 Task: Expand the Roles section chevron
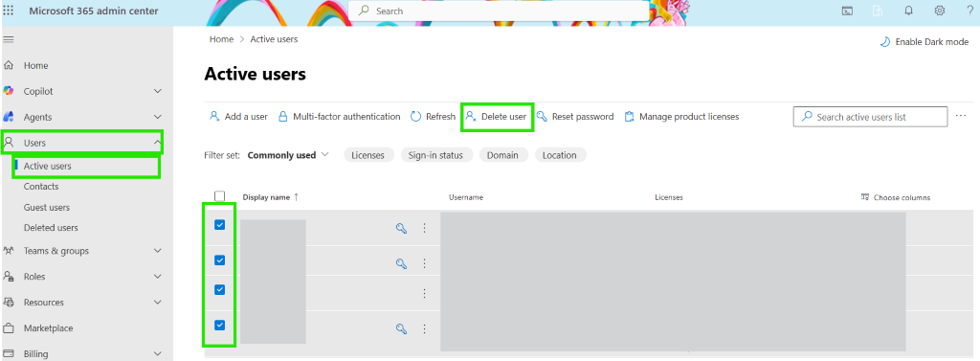tap(158, 277)
